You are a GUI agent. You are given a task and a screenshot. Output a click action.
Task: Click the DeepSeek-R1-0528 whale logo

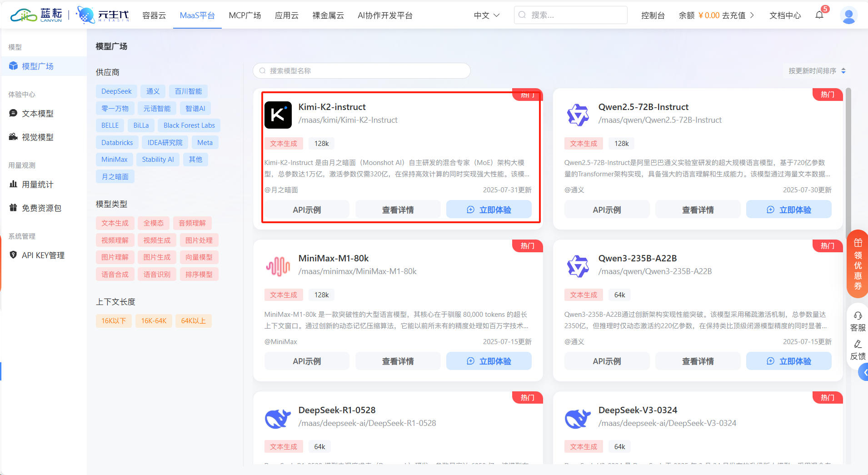click(278, 418)
